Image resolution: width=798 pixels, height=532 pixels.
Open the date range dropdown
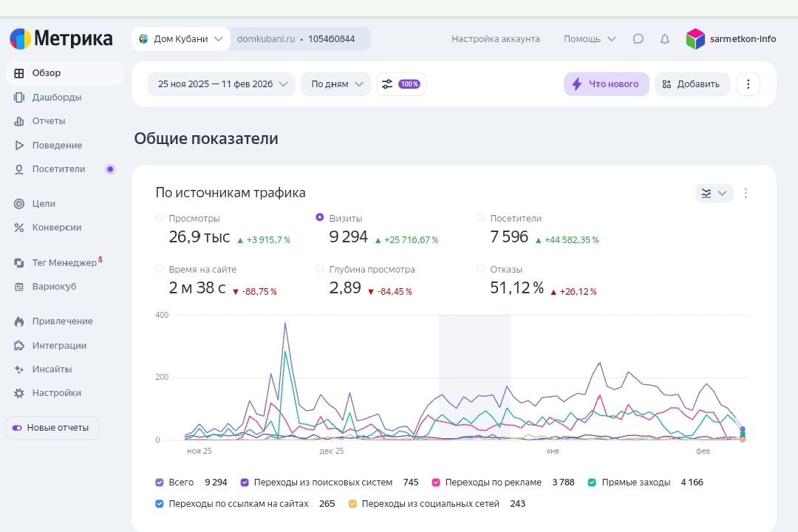[221, 84]
